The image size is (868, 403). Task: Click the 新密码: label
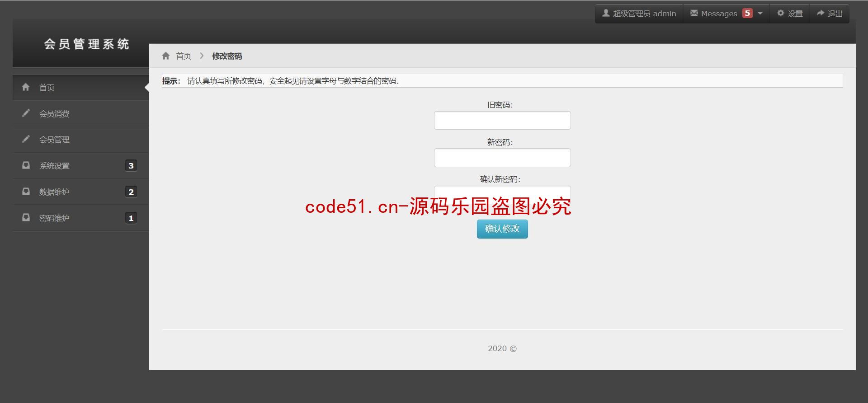pos(500,142)
